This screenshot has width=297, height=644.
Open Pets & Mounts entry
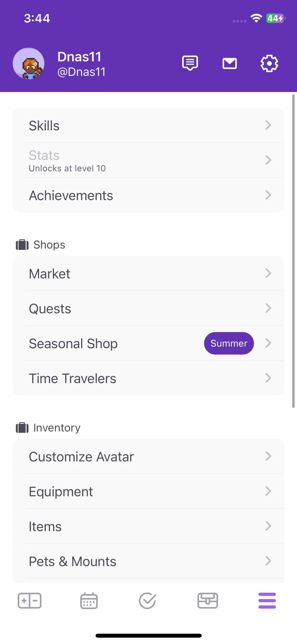tap(149, 561)
